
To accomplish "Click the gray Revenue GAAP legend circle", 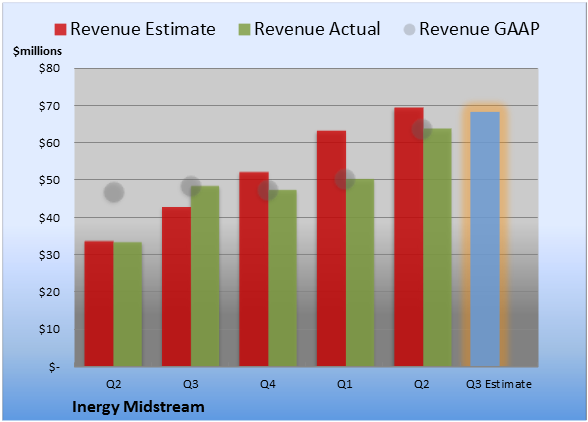I will tap(410, 29).
